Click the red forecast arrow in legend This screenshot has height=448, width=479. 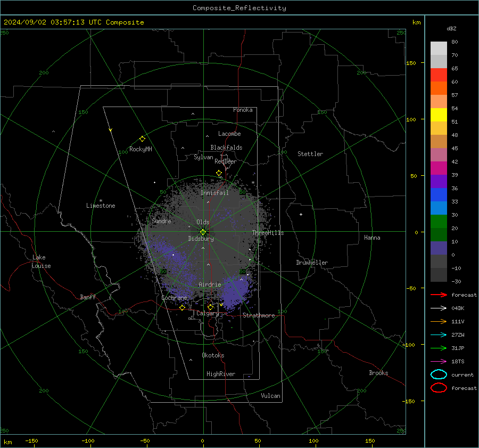[x=439, y=295]
